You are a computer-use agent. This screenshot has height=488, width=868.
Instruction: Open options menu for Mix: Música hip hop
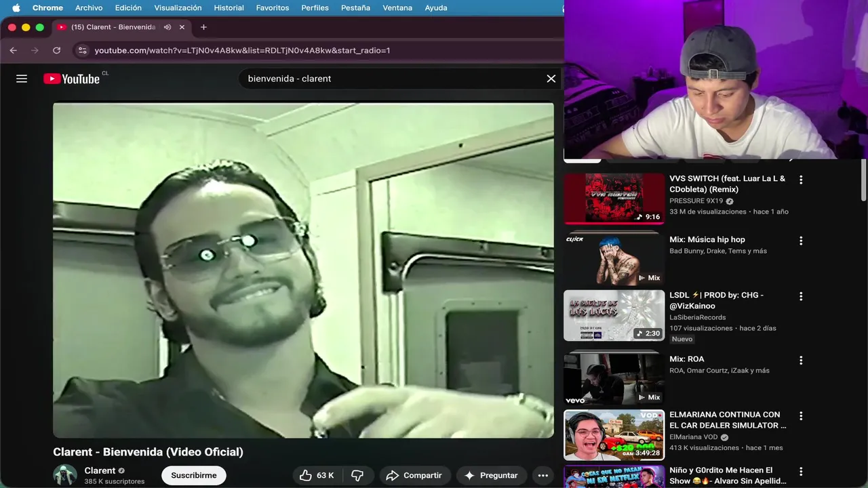[x=801, y=241]
